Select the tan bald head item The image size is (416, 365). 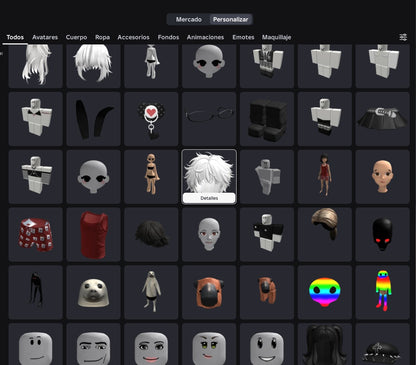tap(382, 177)
